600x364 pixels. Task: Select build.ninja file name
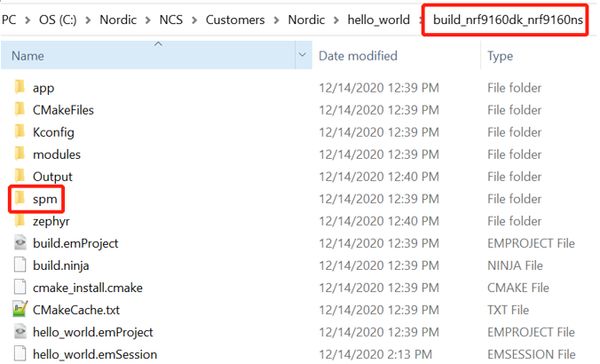click(x=61, y=266)
